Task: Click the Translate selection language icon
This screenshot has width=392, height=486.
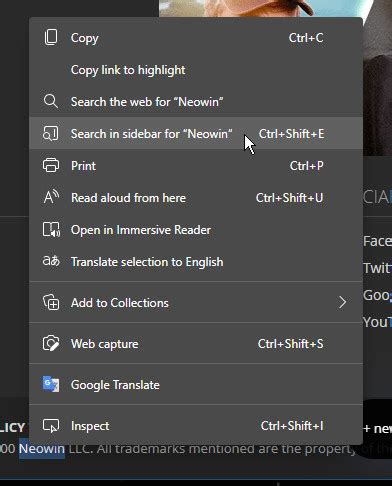Action: pyautogui.click(x=51, y=261)
